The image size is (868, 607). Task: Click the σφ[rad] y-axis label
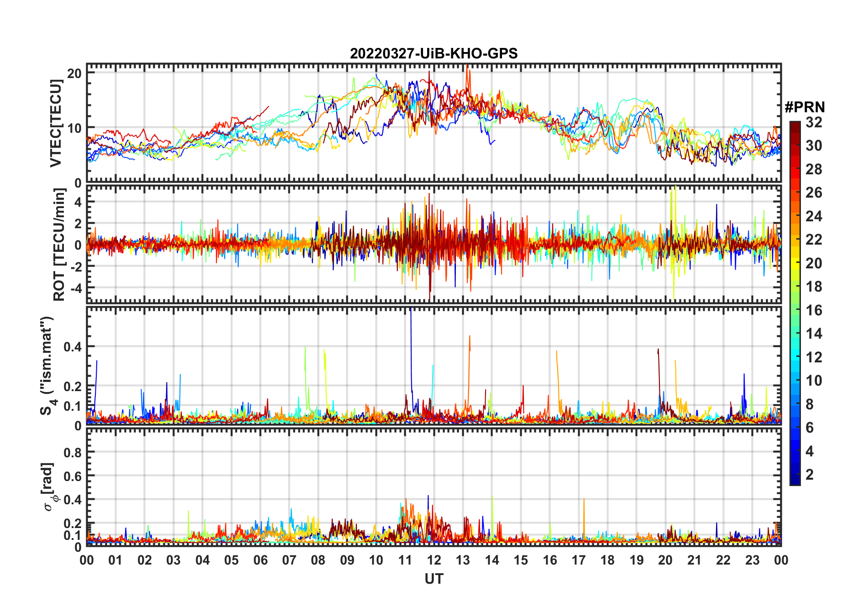pyautogui.click(x=49, y=487)
